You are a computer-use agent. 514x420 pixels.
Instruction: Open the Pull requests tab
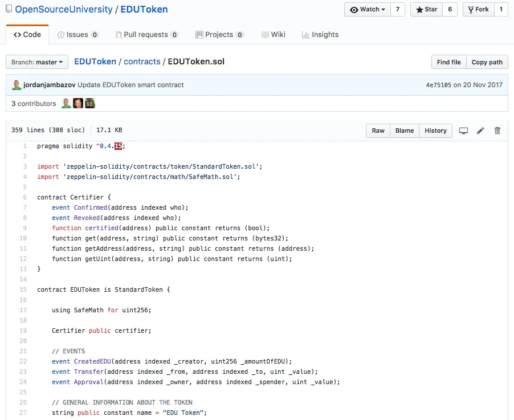(x=146, y=34)
